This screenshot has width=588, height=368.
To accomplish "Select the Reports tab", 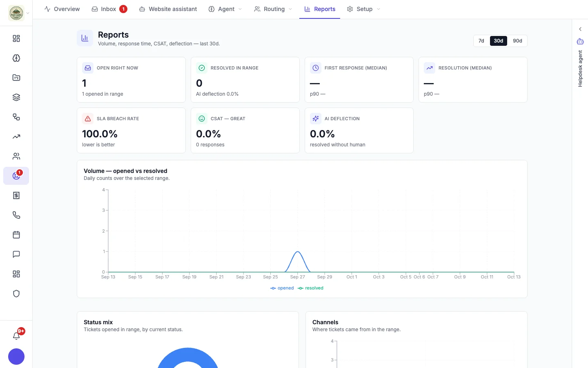I will pos(320,9).
